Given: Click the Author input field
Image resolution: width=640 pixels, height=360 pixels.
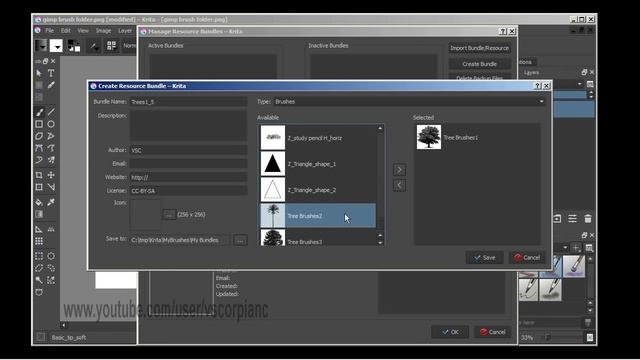Looking at the screenshot, I should click(x=188, y=150).
